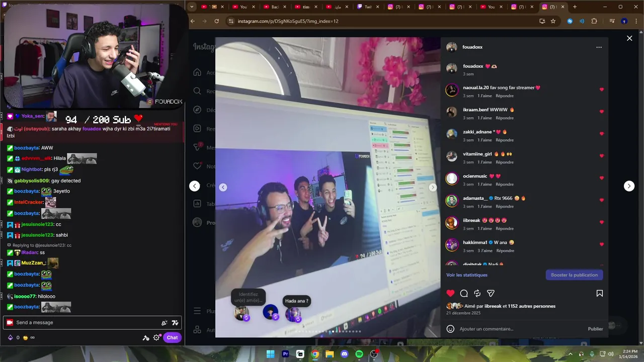Go to the previous post arrow
644x362 pixels.
[195, 186]
